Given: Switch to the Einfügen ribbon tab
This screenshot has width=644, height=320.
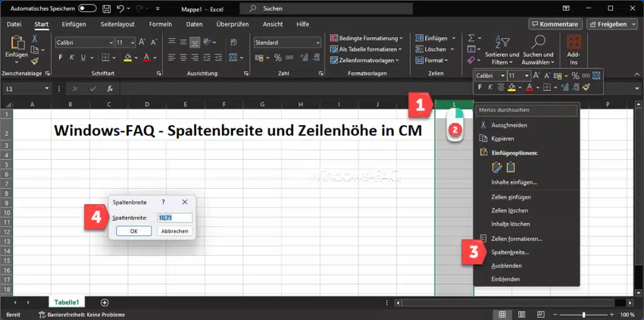Looking at the screenshot, I should click(x=74, y=25).
